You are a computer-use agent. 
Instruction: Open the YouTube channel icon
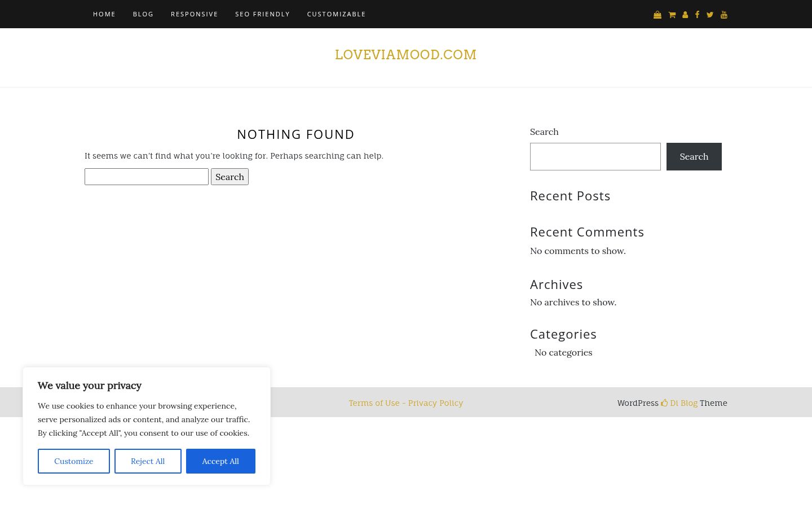[724, 15]
